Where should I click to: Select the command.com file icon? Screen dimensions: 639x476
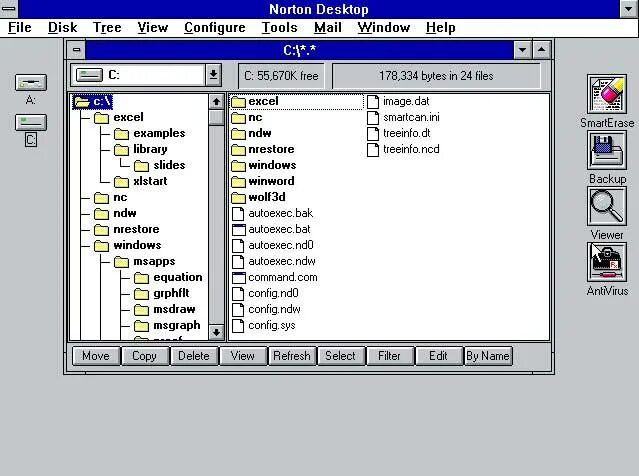point(238,278)
